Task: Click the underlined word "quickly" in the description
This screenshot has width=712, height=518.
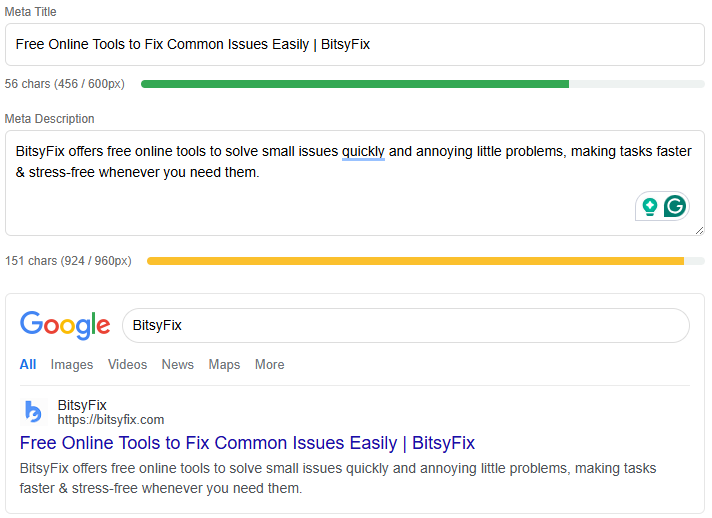Action: click(x=363, y=152)
